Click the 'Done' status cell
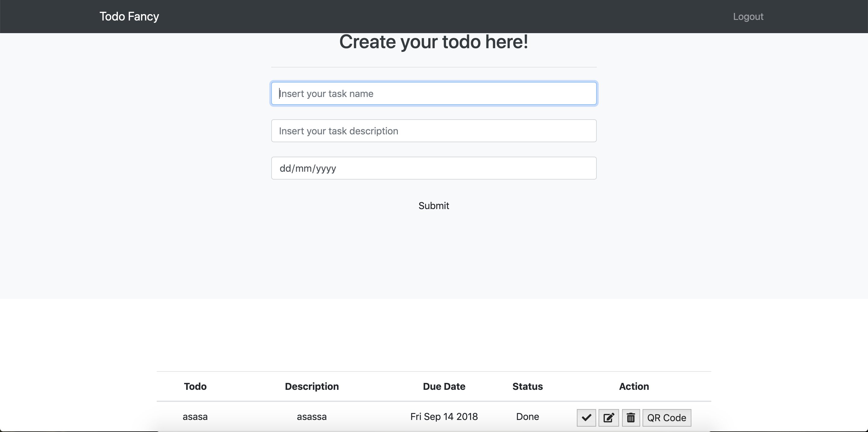Viewport: 868px width, 432px height. coord(527,417)
